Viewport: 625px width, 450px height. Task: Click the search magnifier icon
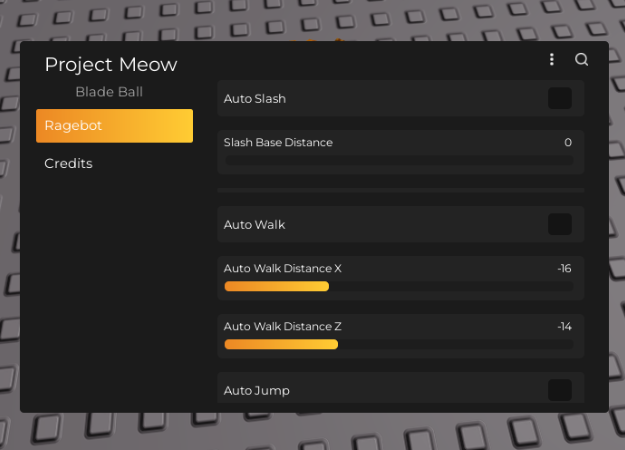click(x=582, y=60)
